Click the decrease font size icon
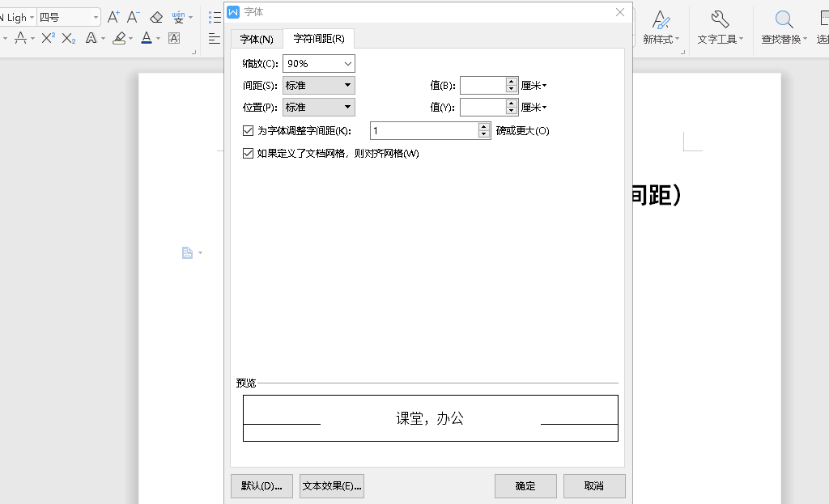829x504 pixels. (134, 17)
